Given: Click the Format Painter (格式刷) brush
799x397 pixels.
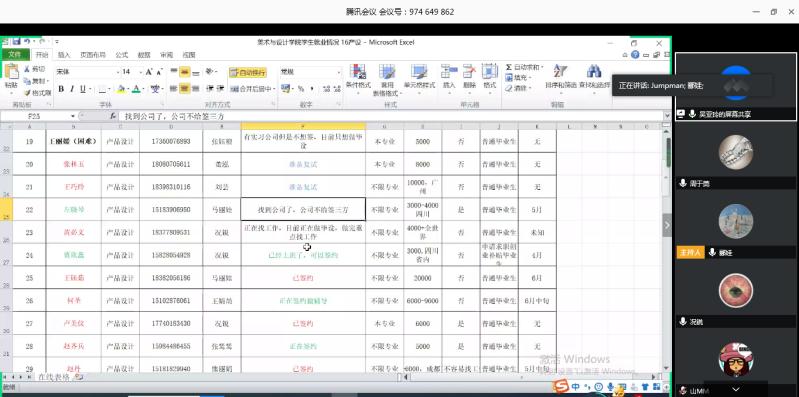Looking at the screenshot, I should click(28, 93).
